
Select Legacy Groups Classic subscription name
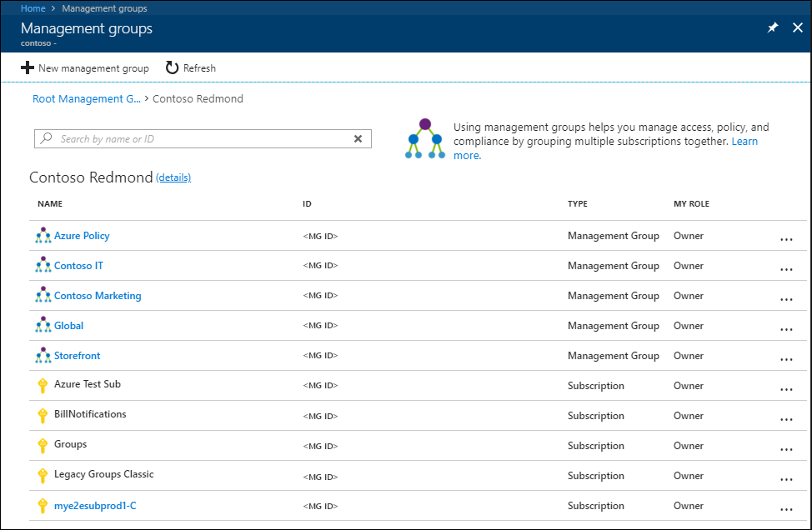tap(104, 474)
